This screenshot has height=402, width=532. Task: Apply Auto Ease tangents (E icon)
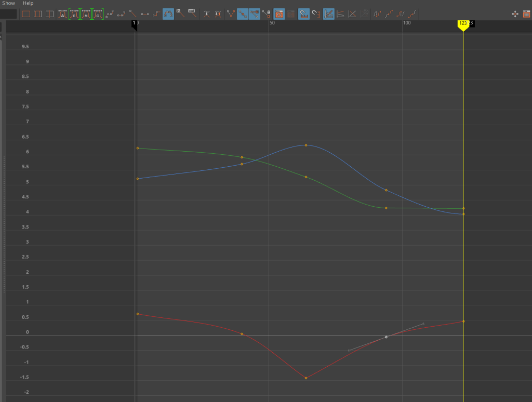pos(74,14)
